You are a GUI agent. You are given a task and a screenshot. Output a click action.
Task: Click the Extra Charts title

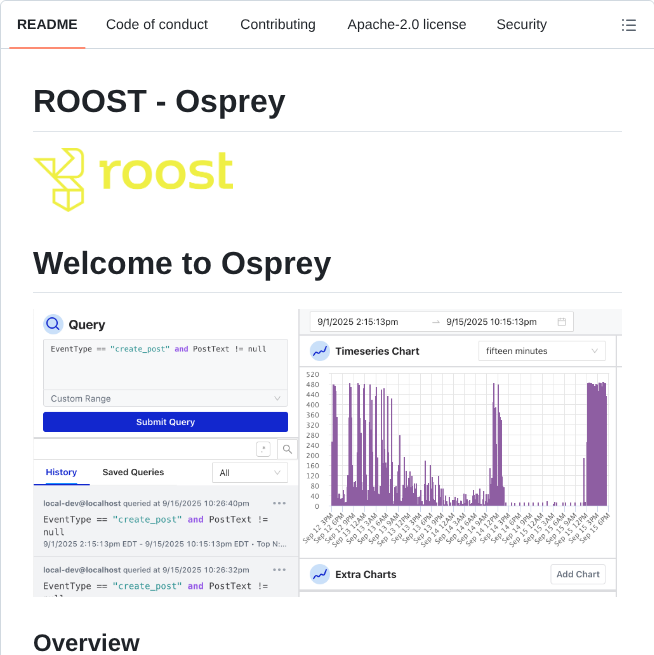(x=365, y=574)
